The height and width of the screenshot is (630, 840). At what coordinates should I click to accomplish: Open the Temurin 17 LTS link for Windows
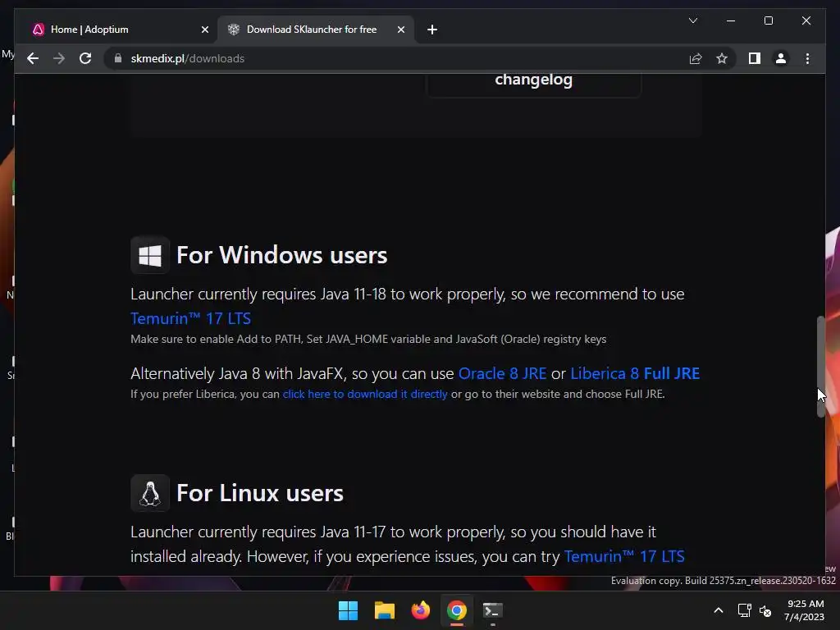(190, 319)
